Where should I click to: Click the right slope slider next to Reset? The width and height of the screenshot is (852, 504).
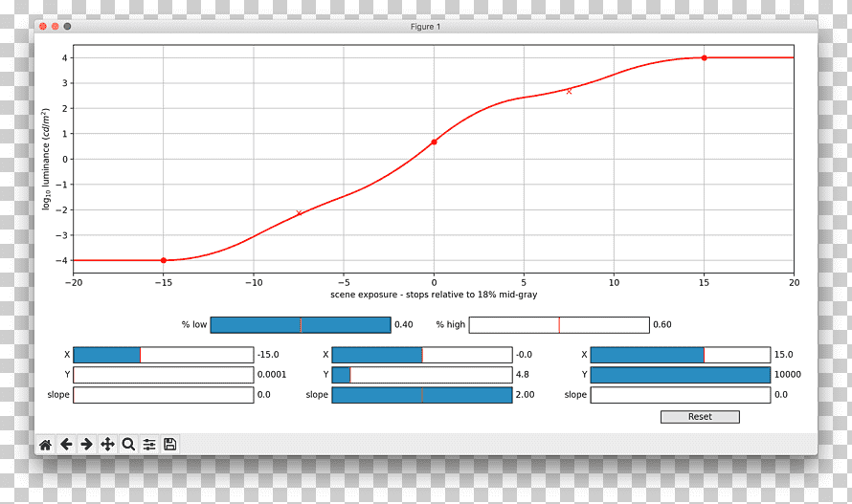point(681,395)
